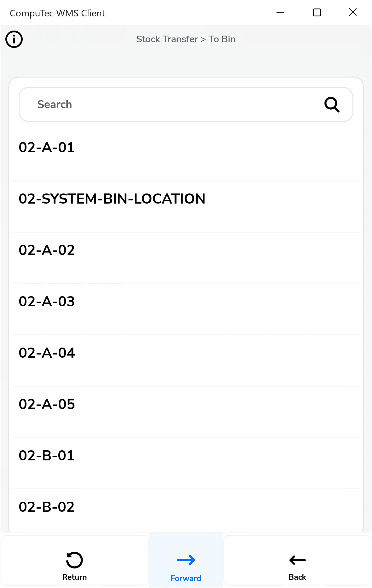Maximize the CompuTec WMS Client window

pos(317,13)
